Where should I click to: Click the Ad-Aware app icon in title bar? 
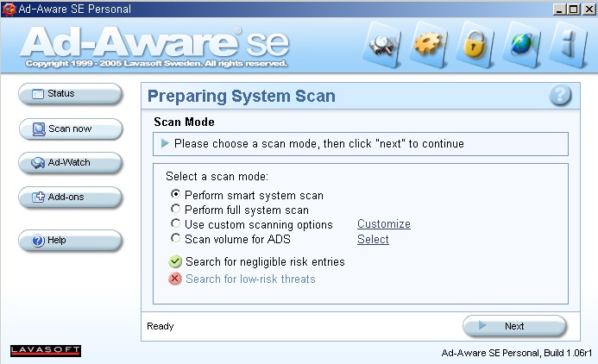[9, 9]
